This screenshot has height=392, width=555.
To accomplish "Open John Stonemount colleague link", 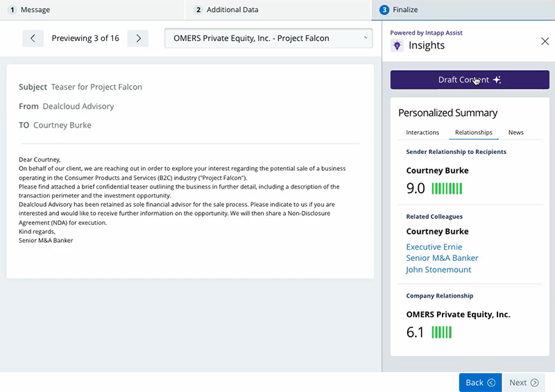I will pyautogui.click(x=438, y=269).
